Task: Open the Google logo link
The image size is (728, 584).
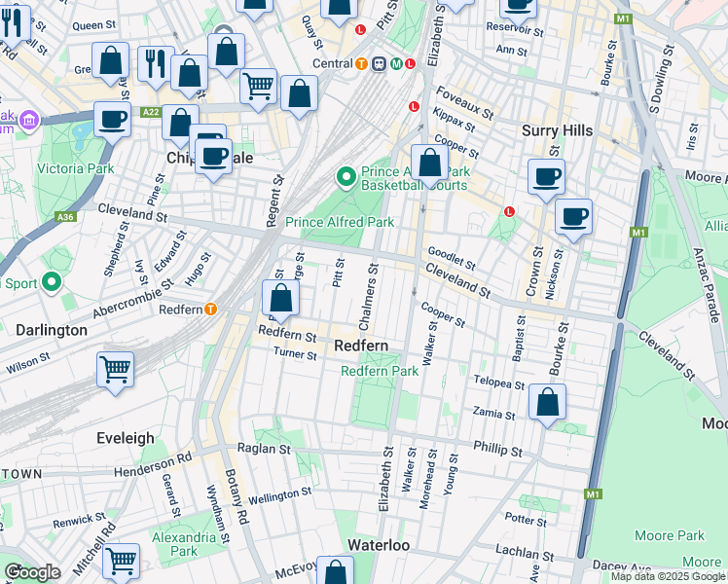Action: 32,572
